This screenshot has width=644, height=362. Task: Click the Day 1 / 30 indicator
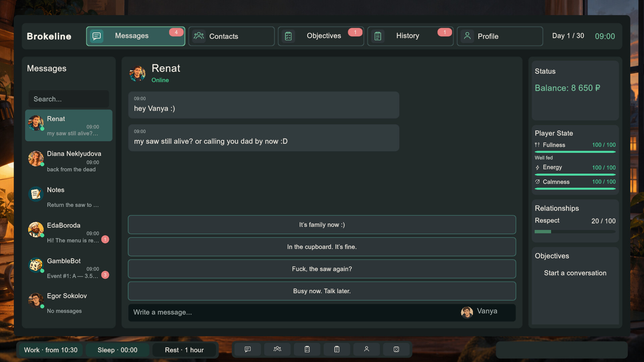568,36
